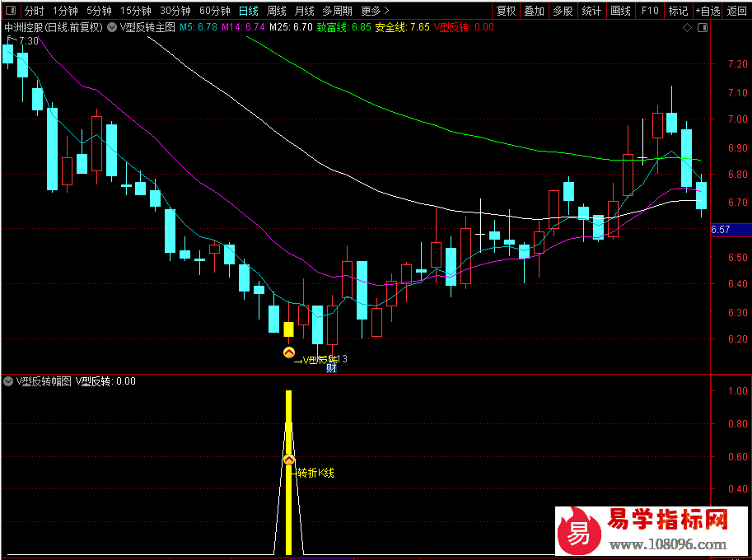The height and width of the screenshot is (560, 752).
Task: Click the yellow V型反转 signal candle
Action: [289, 329]
